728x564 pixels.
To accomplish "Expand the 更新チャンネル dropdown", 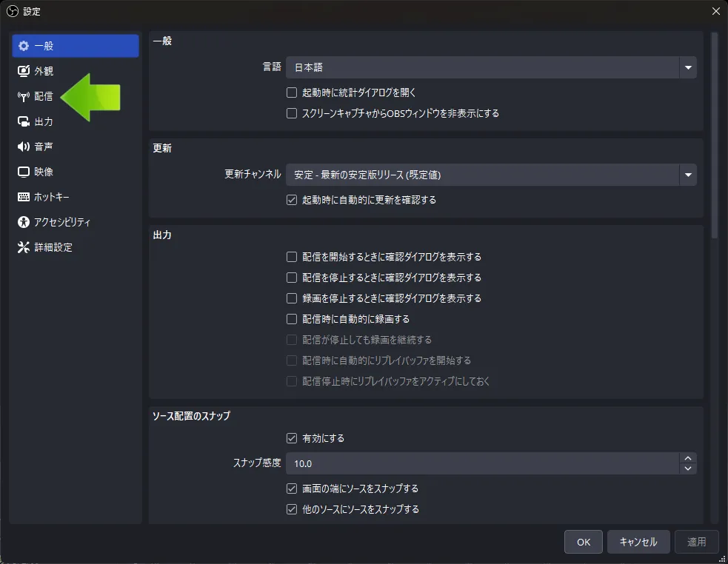I will click(x=688, y=175).
